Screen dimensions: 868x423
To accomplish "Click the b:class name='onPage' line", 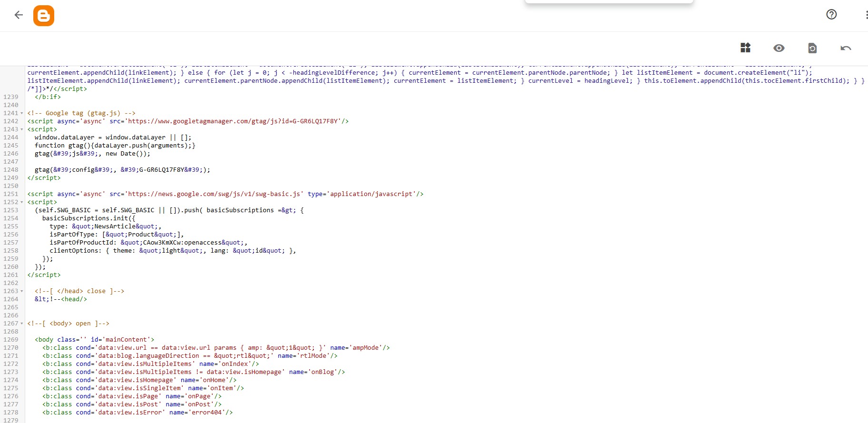I will (x=132, y=396).
